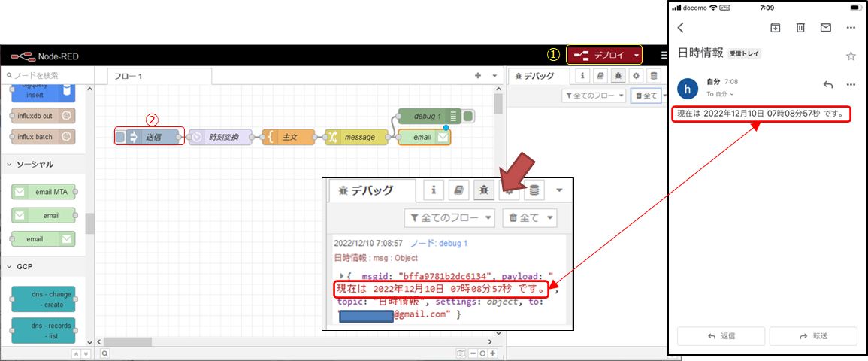Star the 日時情報 email
This screenshot has width=868, height=361.
851,56
